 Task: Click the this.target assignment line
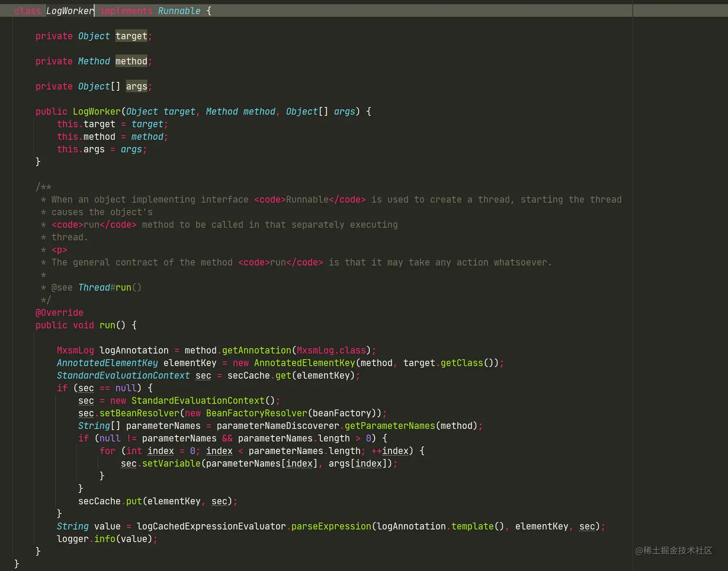[x=113, y=124]
